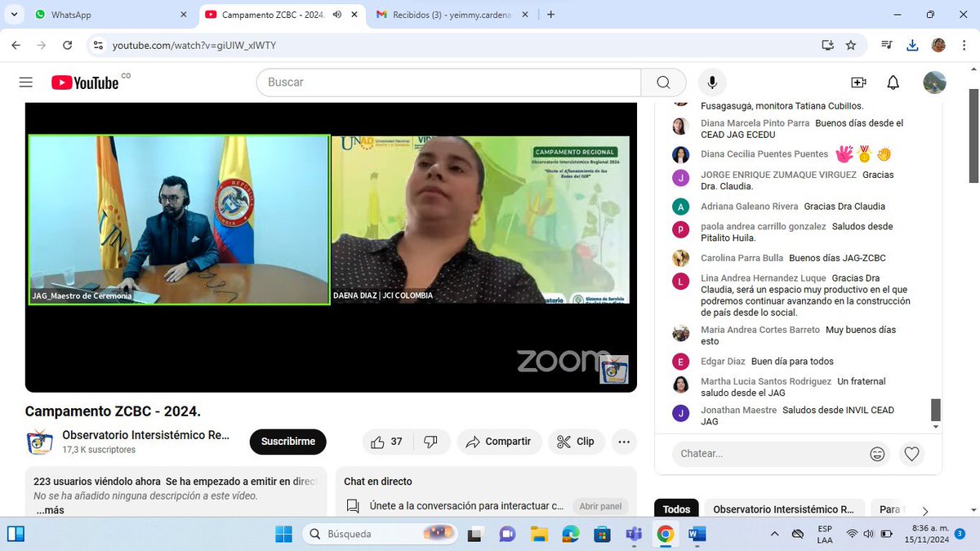Open the Windows Start menu
The width and height of the screenshot is (980, 551).
pos(283,534)
